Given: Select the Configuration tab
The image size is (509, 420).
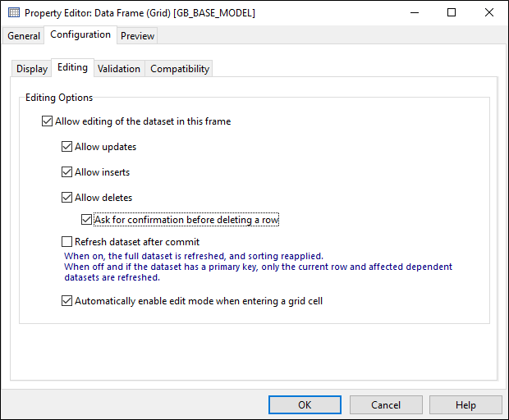Looking at the screenshot, I should click(80, 34).
